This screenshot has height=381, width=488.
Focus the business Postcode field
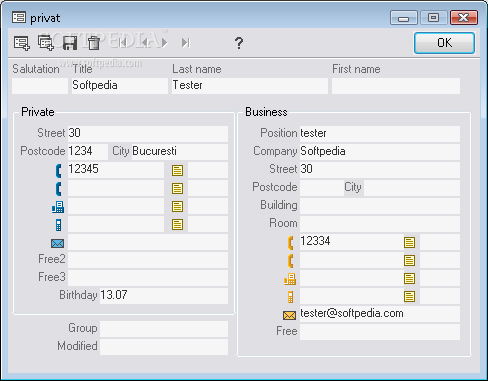(322, 188)
